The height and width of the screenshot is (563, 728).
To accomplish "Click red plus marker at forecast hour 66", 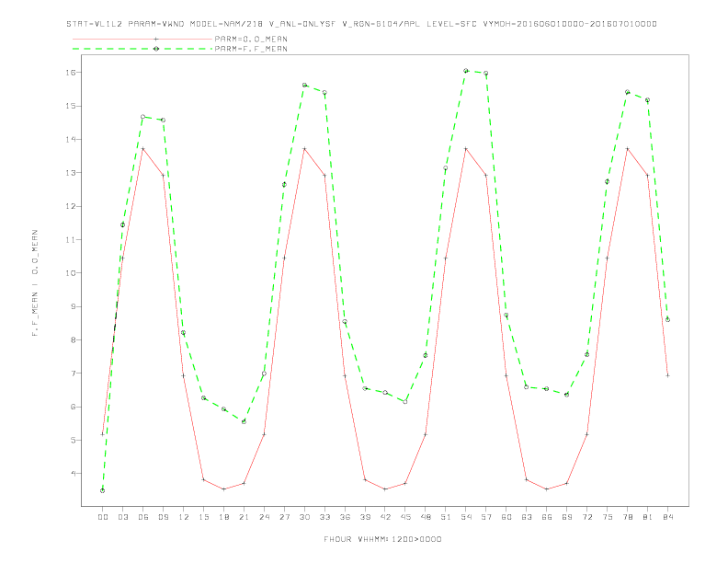I will pos(547,489).
